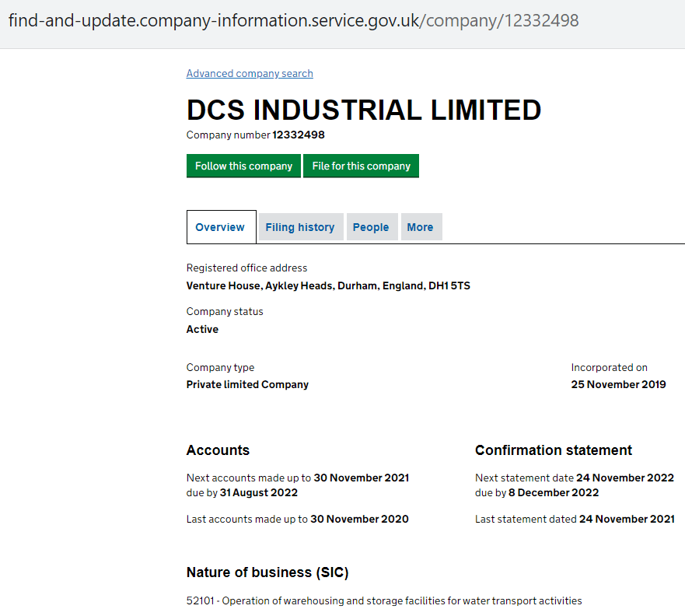
Task: Open the Advanced company search link
Action: [x=250, y=74]
